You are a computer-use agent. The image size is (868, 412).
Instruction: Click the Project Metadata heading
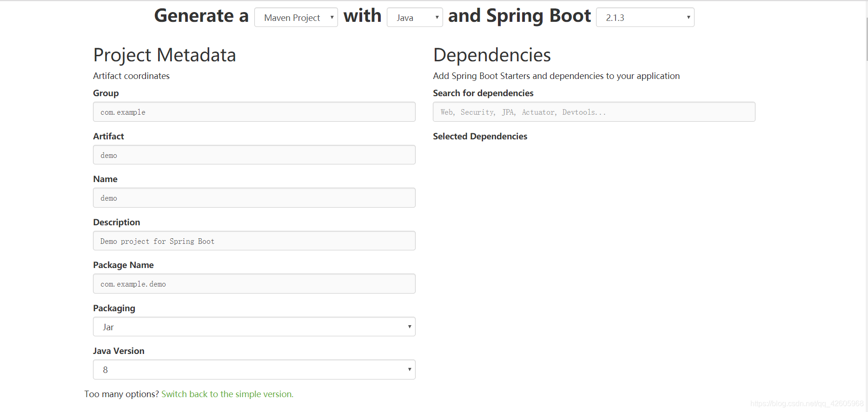click(x=165, y=55)
